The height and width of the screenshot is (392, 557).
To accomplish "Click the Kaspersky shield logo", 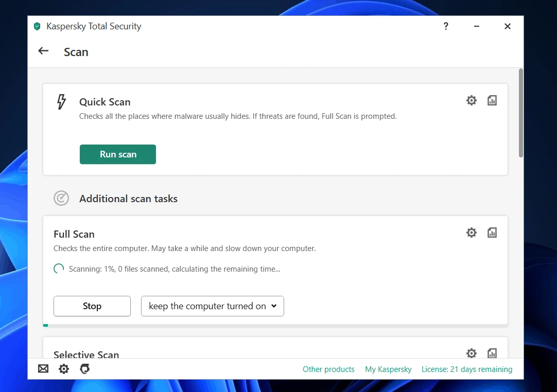I will click(x=37, y=26).
